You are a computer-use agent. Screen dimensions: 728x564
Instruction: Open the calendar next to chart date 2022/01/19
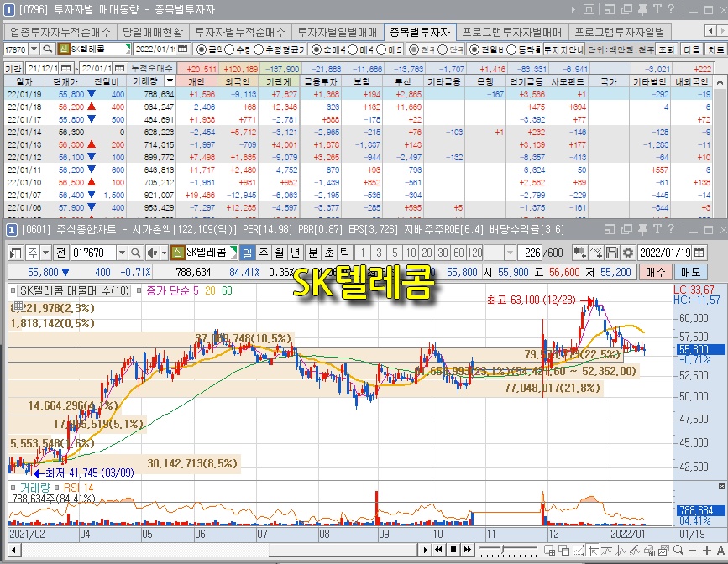pos(699,253)
